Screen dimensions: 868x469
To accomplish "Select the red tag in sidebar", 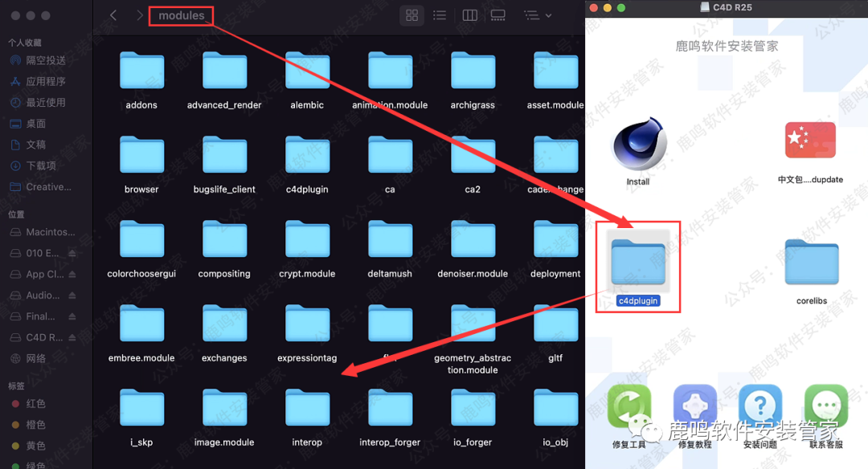I will tap(35, 403).
